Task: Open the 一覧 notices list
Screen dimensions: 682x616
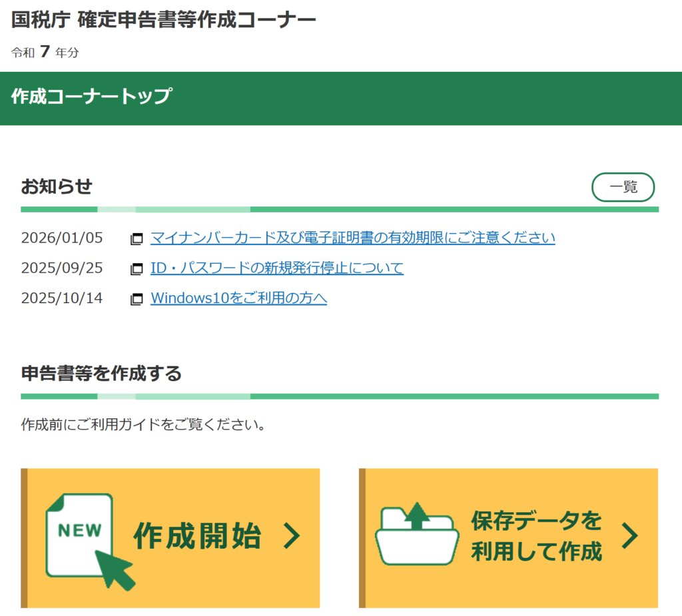Action: [623, 187]
